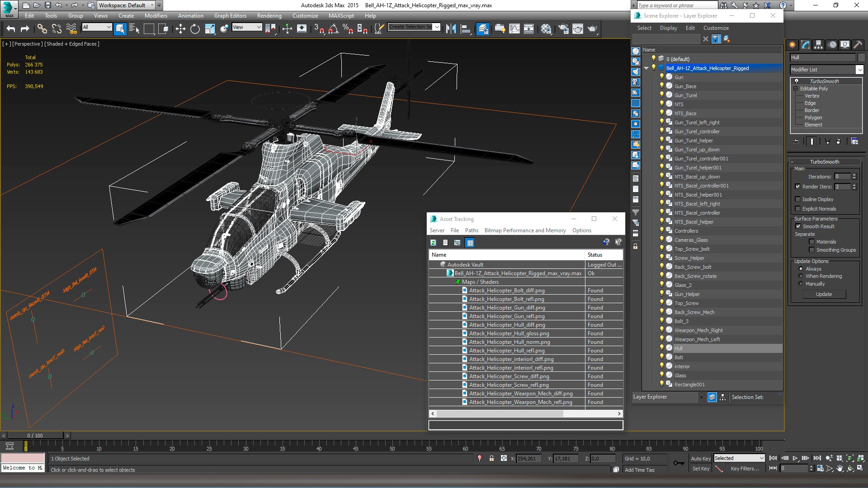Open the Utilities hammer panel tab
This screenshot has height=488, width=868.
(x=858, y=44)
